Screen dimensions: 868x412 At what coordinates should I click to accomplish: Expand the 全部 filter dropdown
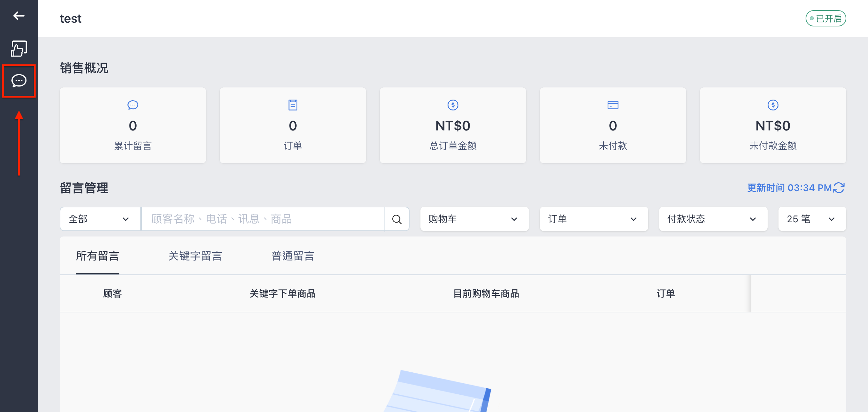(x=100, y=219)
